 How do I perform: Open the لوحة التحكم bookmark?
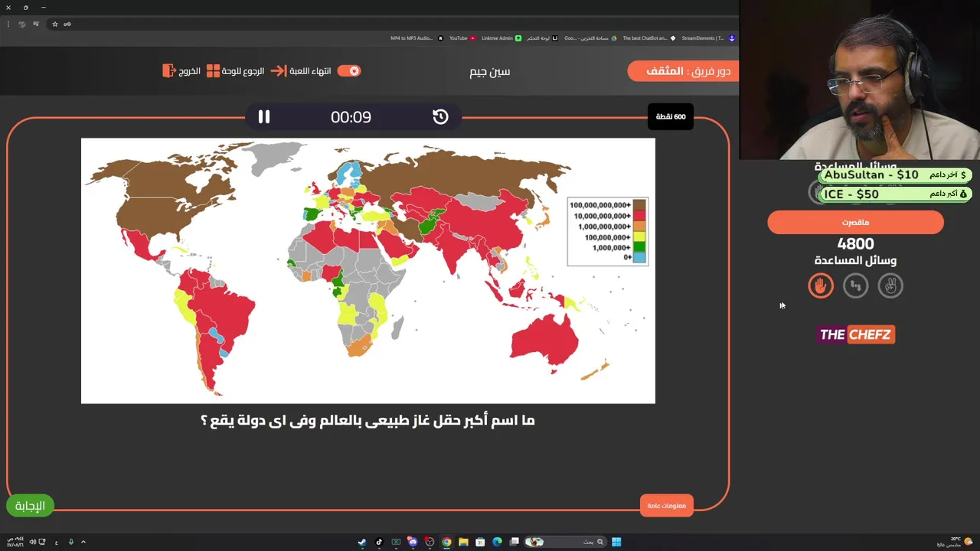[542, 37]
